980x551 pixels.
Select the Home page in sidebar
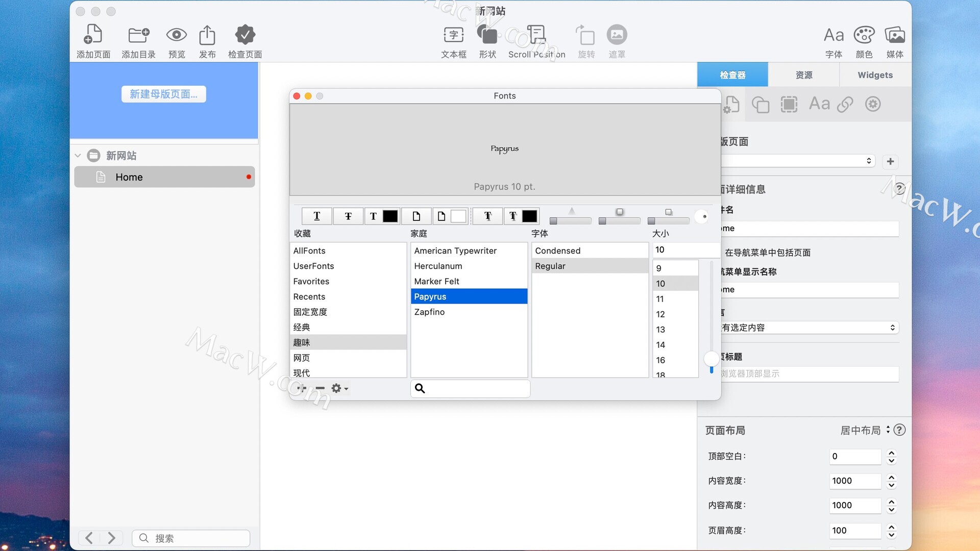coord(164,177)
